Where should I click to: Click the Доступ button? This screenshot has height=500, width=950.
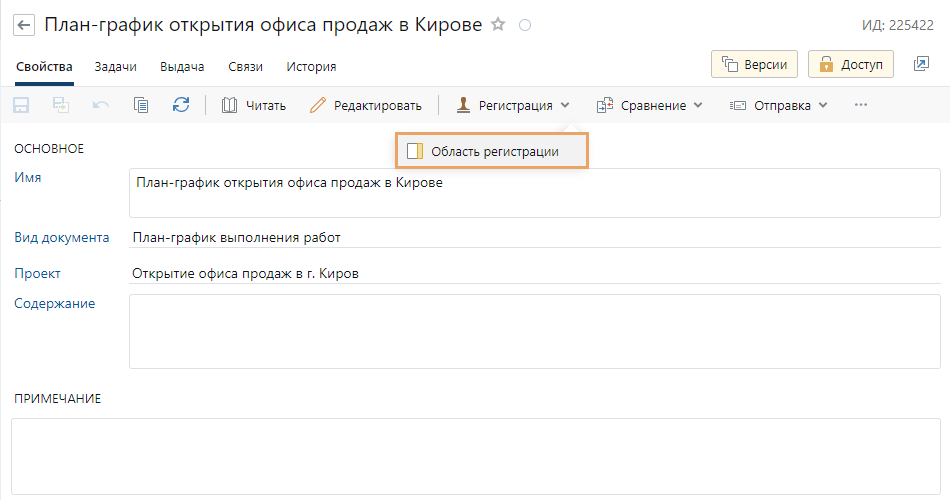[851, 64]
